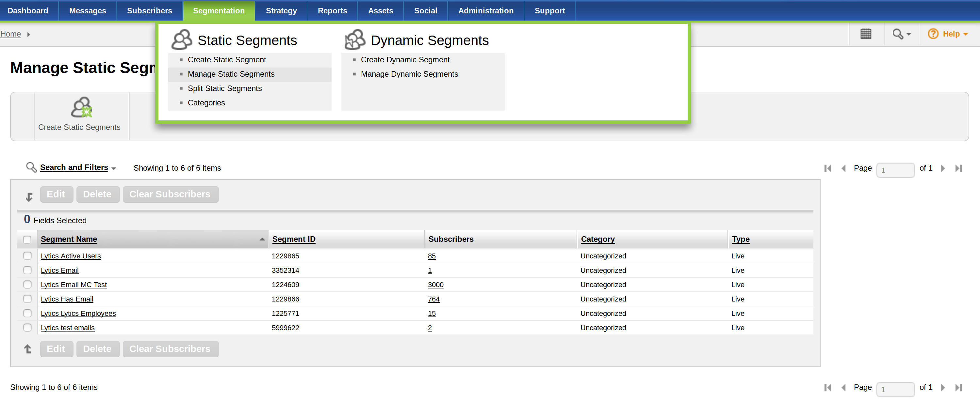Check the Lytics test emails row checkbox

pyautogui.click(x=27, y=327)
